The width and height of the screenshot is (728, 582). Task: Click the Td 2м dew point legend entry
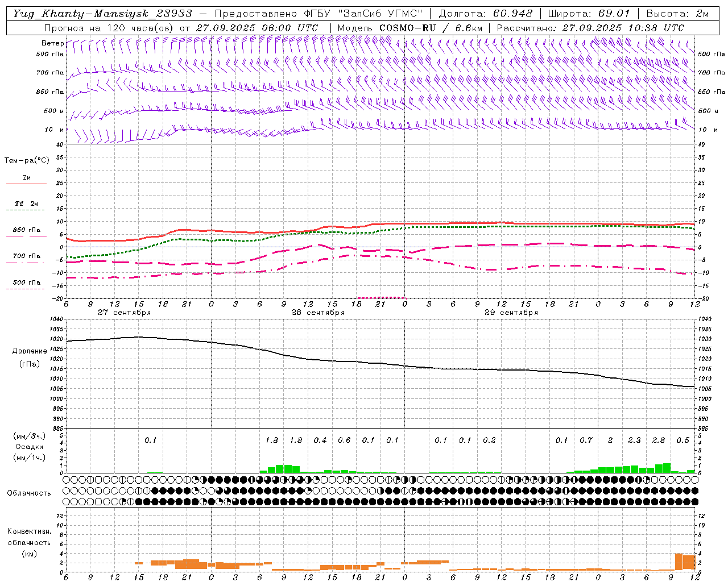[x=26, y=203]
